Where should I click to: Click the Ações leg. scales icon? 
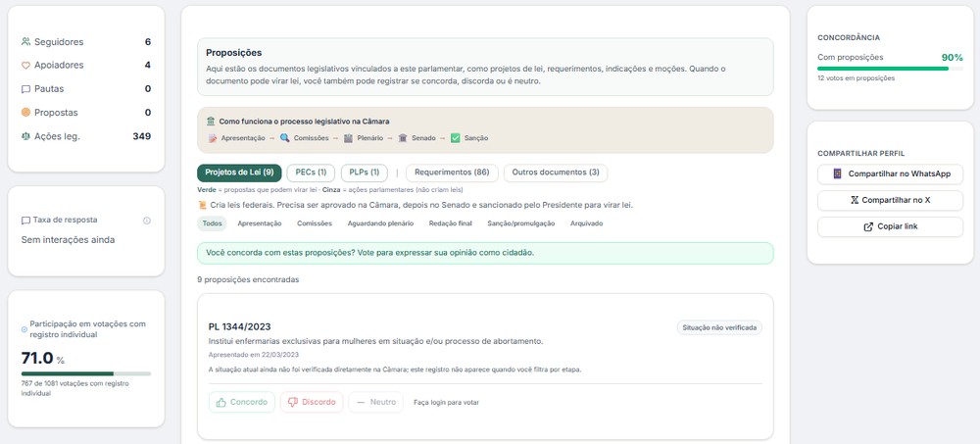coord(25,136)
